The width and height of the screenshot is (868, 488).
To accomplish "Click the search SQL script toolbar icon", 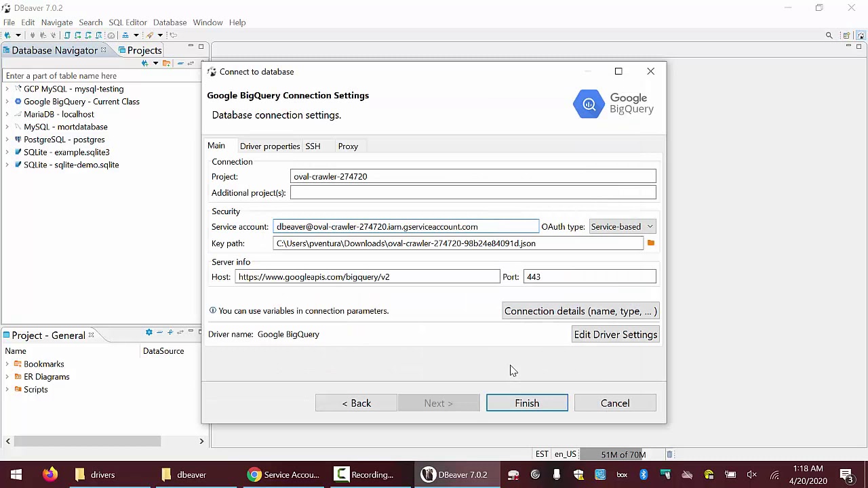I will [x=98, y=35].
